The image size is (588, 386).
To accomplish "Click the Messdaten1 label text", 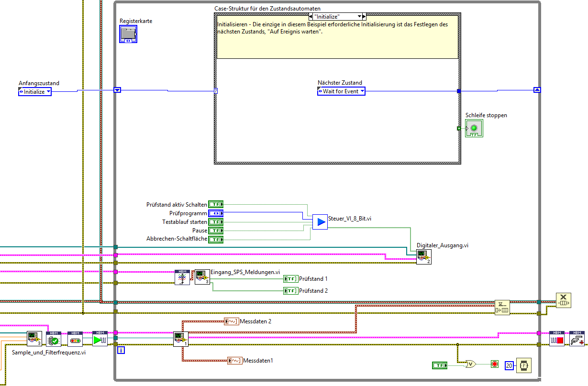I will point(258,361).
